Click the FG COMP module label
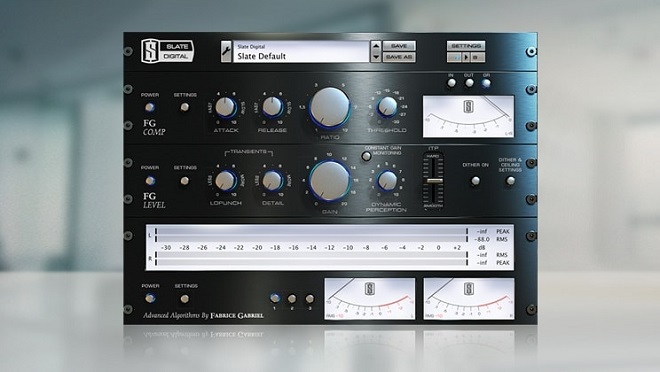The width and height of the screenshot is (660, 372). 154,128
